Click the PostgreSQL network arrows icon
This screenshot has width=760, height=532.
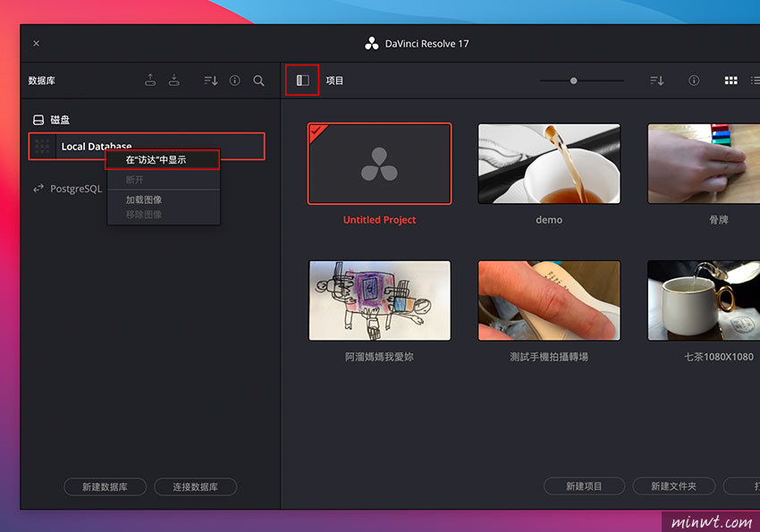tap(38, 189)
